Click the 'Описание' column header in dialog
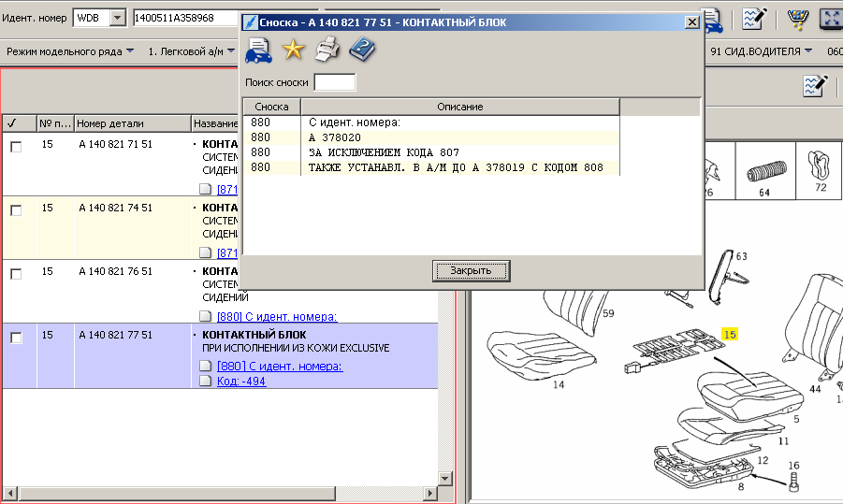 [460, 107]
